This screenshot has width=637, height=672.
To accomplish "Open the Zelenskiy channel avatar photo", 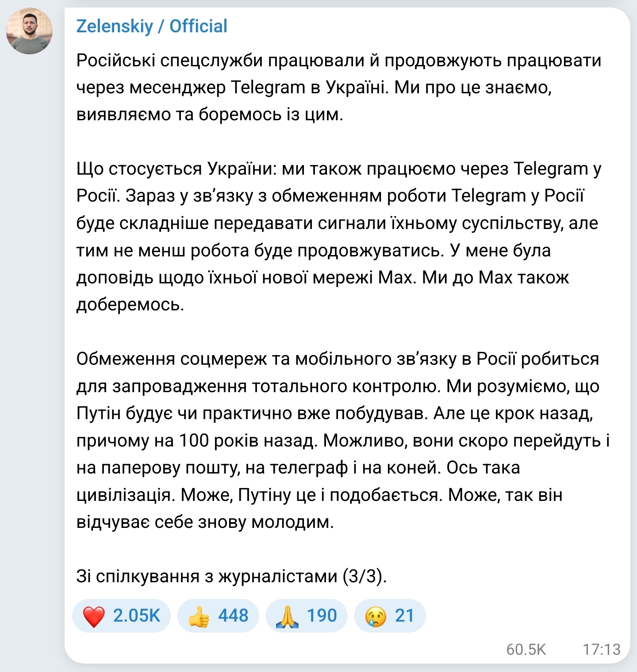I will point(29,31).
